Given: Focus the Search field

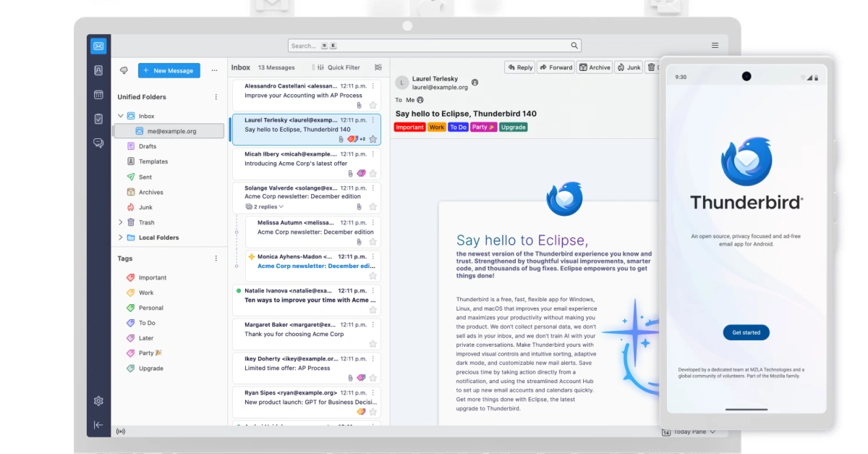Looking at the screenshot, I should click(434, 46).
